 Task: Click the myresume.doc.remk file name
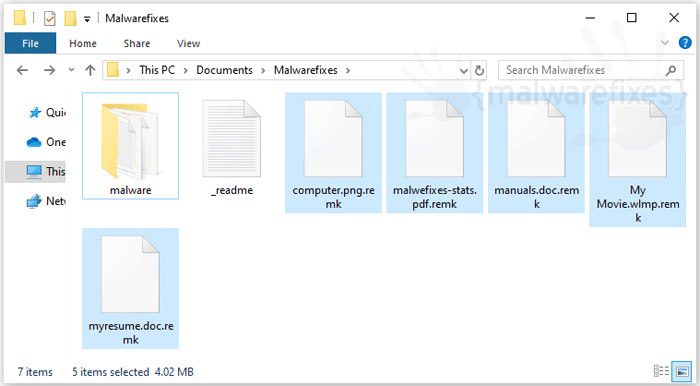(x=130, y=332)
